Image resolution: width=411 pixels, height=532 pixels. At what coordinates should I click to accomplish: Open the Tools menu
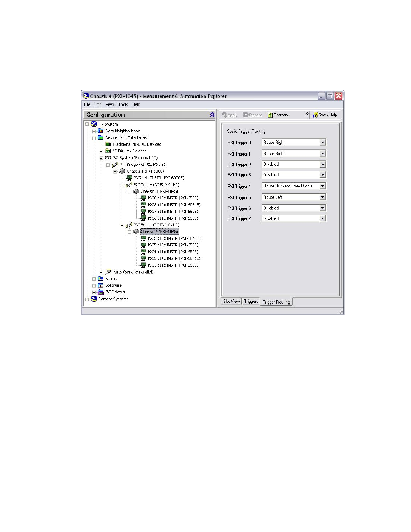tap(123, 104)
